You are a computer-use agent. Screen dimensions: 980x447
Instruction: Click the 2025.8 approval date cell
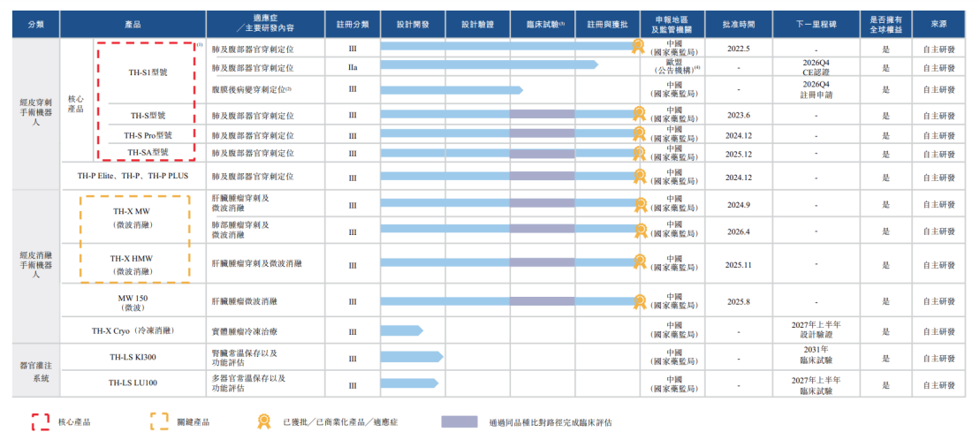(x=739, y=302)
